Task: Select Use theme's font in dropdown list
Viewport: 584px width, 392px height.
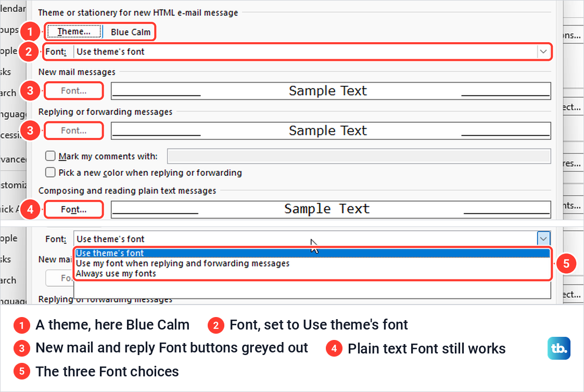Action: tap(312, 253)
